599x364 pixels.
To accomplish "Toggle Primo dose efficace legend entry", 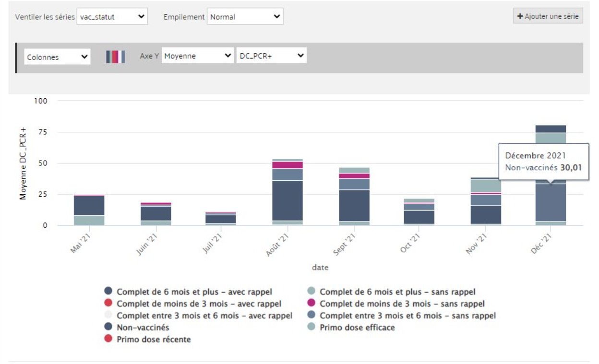I will click(357, 328).
